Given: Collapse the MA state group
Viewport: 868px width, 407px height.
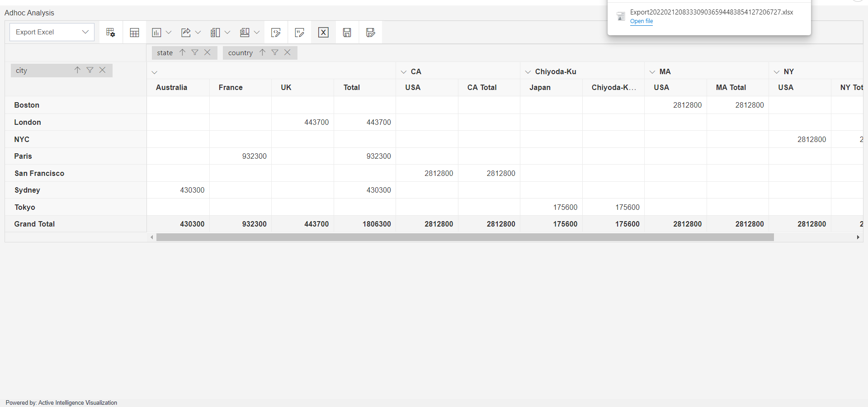Looking at the screenshot, I should [x=652, y=72].
